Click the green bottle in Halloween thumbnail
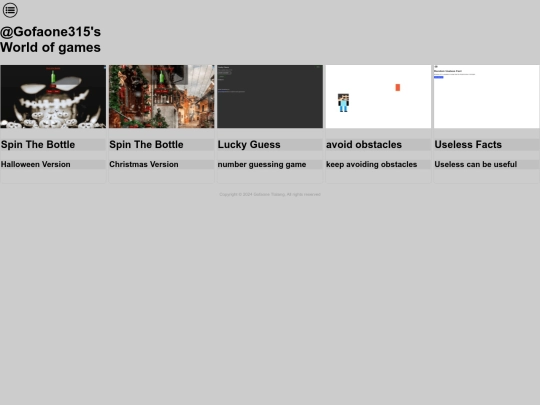 coord(53,77)
